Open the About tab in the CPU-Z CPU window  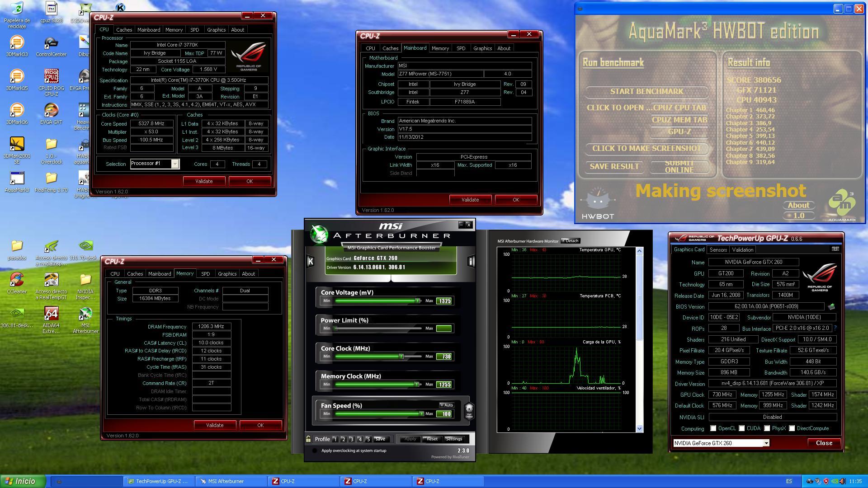click(237, 30)
